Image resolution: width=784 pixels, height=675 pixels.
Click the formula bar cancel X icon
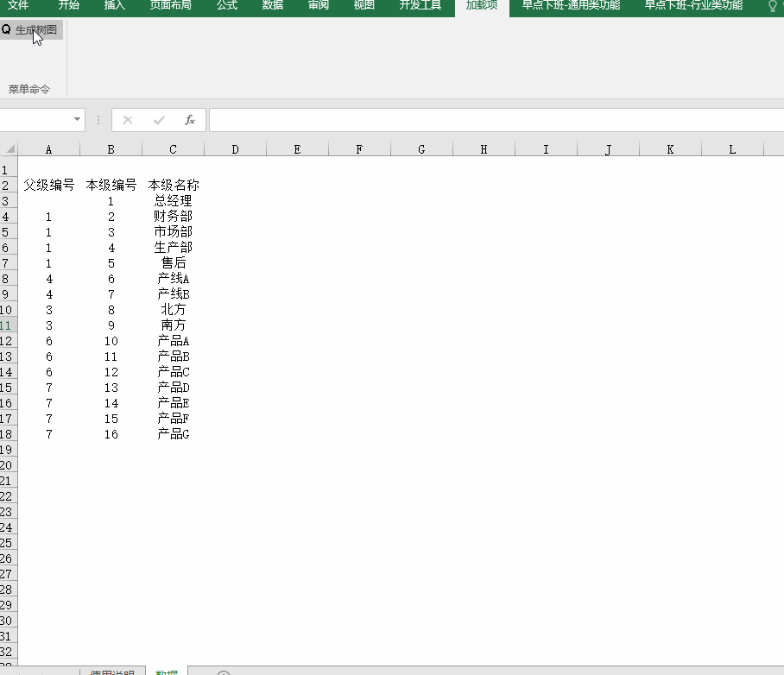[128, 120]
